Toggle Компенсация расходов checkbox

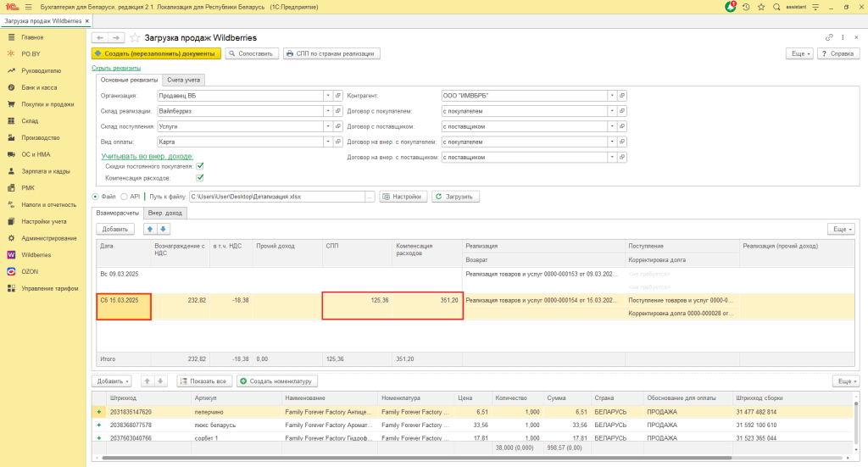(x=200, y=178)
